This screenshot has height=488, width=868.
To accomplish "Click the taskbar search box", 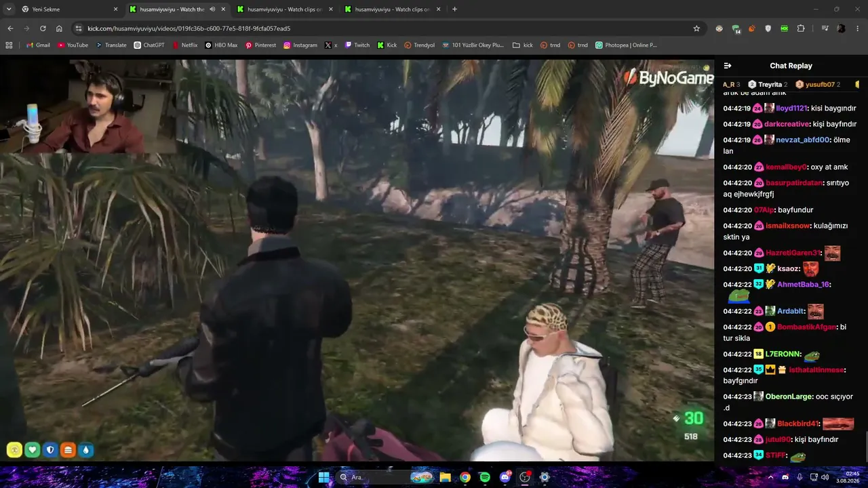I will tap(384, 477).
